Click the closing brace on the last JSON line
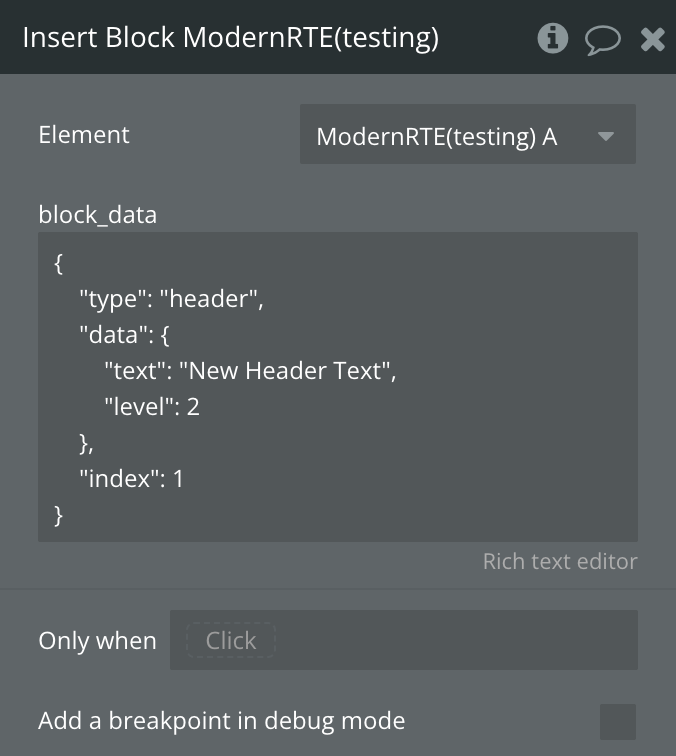The image size is (676, 756). (x=58, y=515)
